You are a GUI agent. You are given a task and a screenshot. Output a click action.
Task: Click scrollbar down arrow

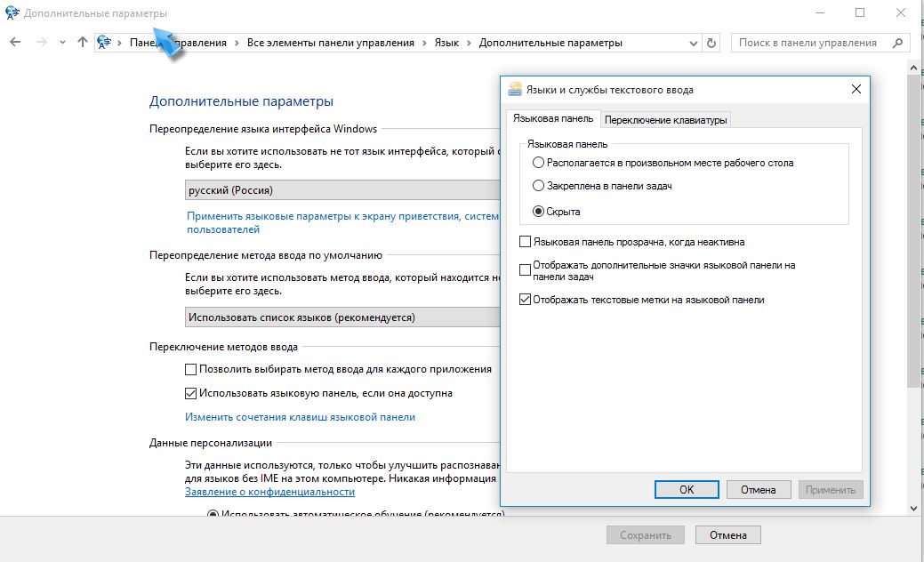pyautogui.click(x=913, y=509)
